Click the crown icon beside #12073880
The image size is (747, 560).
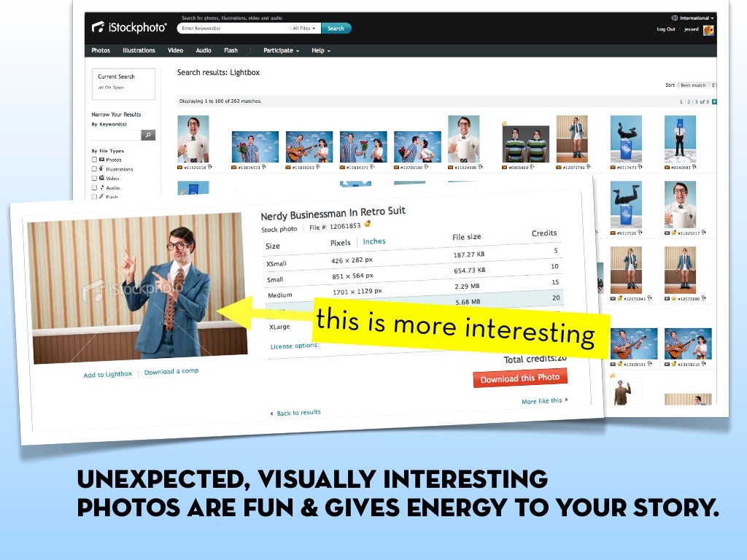pyautogui.click(x=674, y=298)
